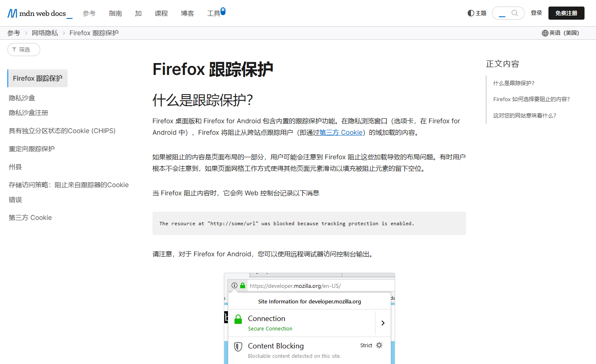Switch to the 课程 section

[162, 13]
